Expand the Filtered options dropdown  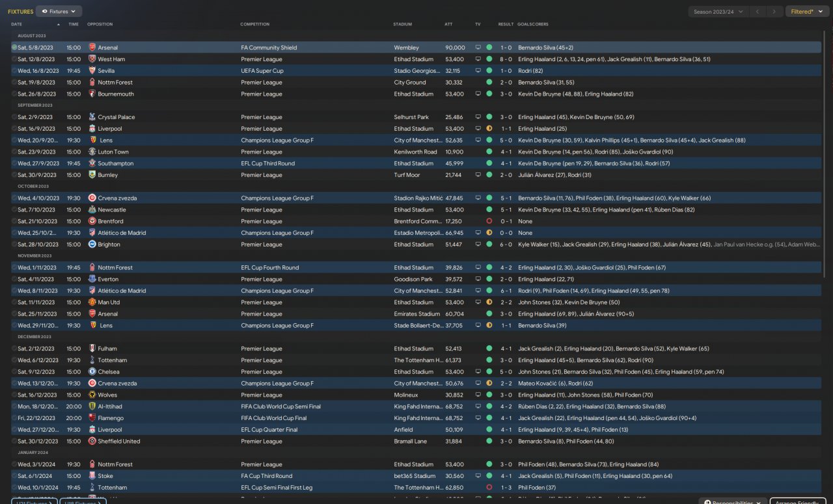pyautogui.click(x=808, y=12)
